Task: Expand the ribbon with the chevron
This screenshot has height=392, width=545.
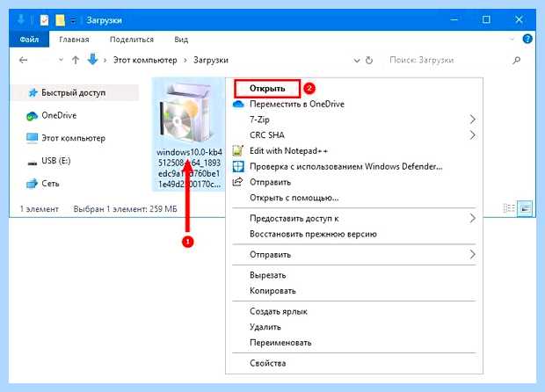Action: point(512,39)
